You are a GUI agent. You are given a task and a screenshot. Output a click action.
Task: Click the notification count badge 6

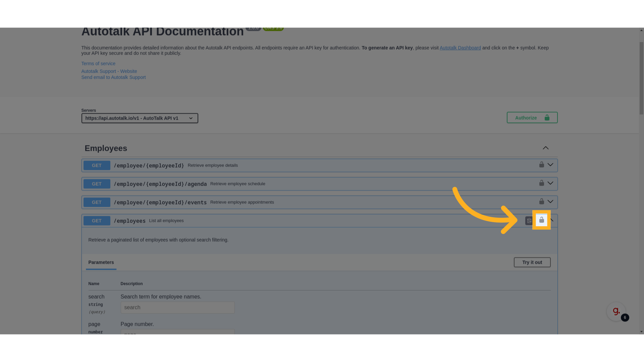coord(625,318)
